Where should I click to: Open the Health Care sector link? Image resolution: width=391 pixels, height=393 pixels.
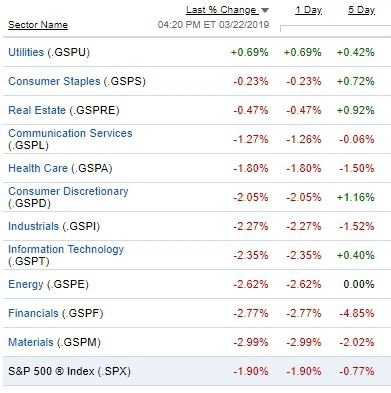pos(38,168)
